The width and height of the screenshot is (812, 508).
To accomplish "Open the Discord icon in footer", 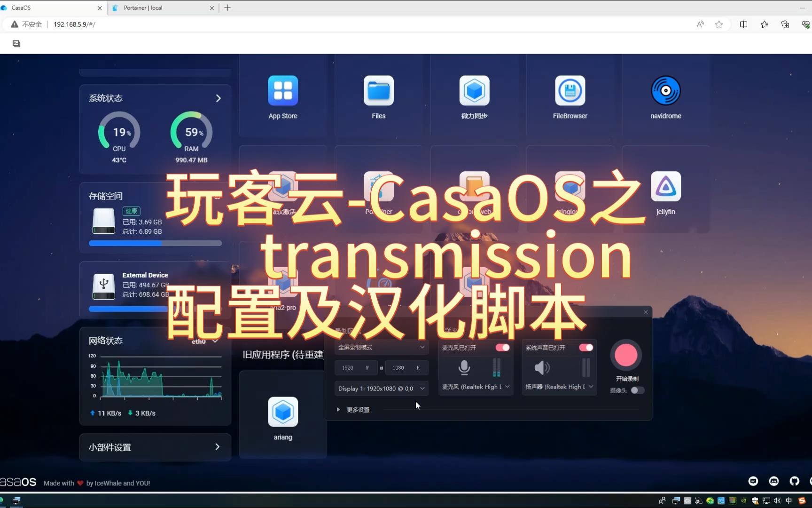I will [774, 481].
